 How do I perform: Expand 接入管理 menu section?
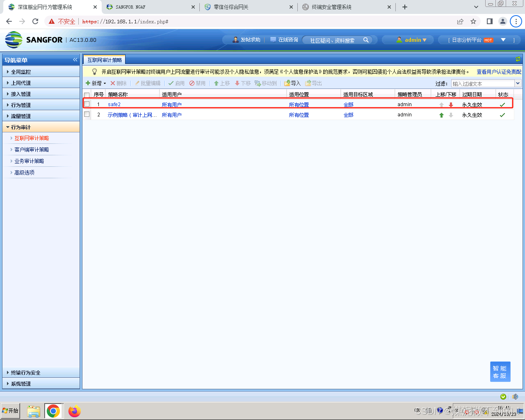(x=41, y=94)
